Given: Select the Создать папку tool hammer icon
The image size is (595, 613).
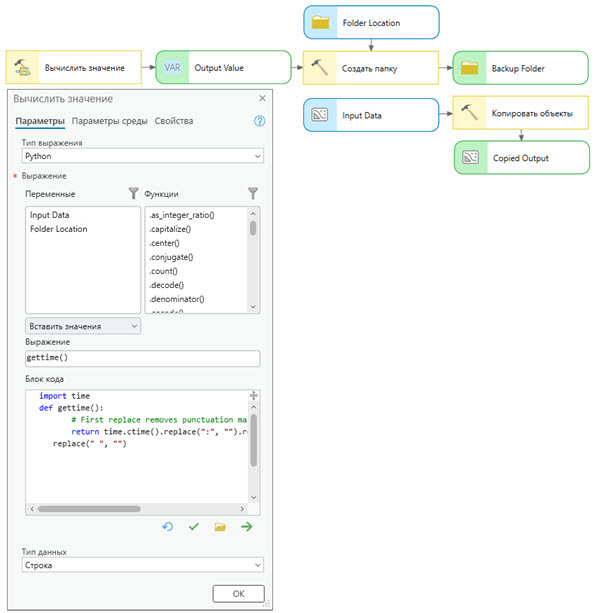Looking at the screenshot, I should pos(320,68).
